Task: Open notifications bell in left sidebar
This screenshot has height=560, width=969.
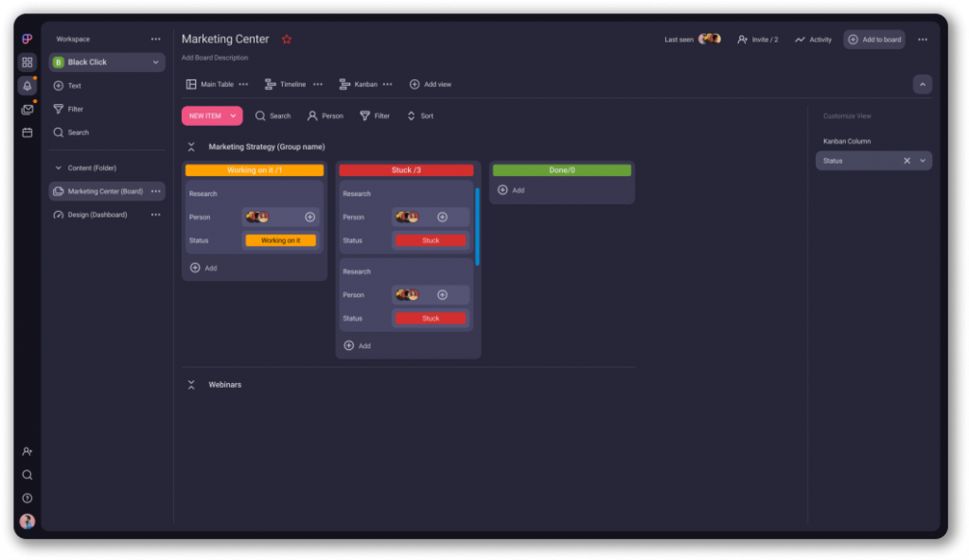Action: pyautogui.click(x=27, y=86)
